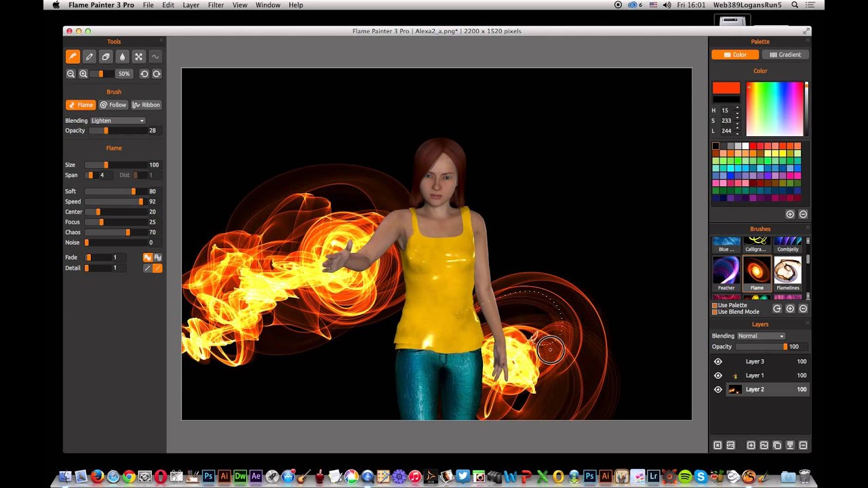This screenshot has width=868, height=488.
Task: Click the Chaos slider
Action: click(117, 232)
